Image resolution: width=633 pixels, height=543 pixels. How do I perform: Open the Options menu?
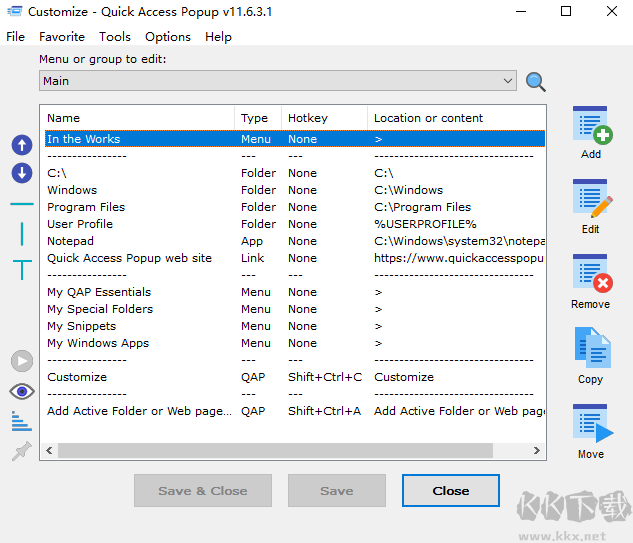click(168, 37)
